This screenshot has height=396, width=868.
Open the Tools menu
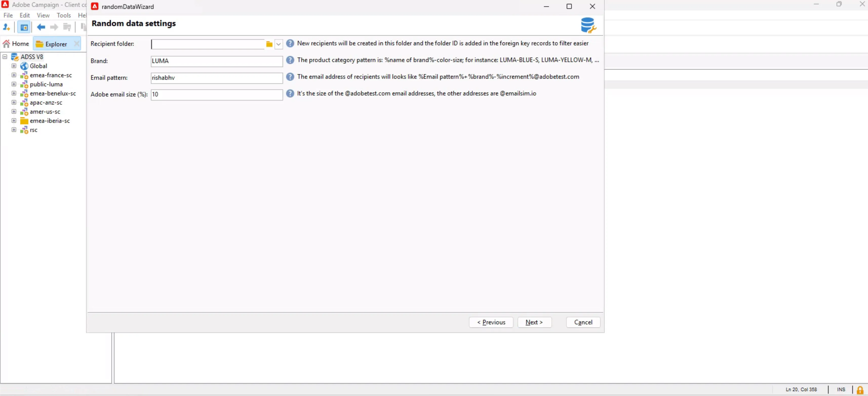click(64, 15)
